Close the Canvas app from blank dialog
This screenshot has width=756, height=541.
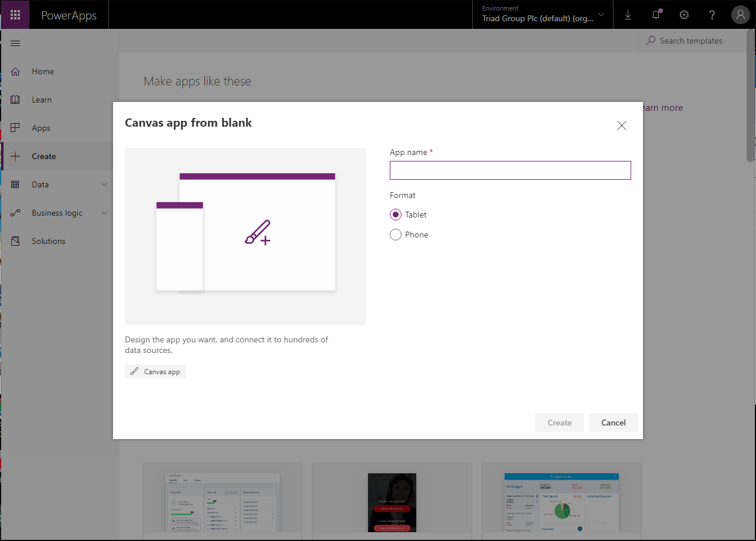622,126
